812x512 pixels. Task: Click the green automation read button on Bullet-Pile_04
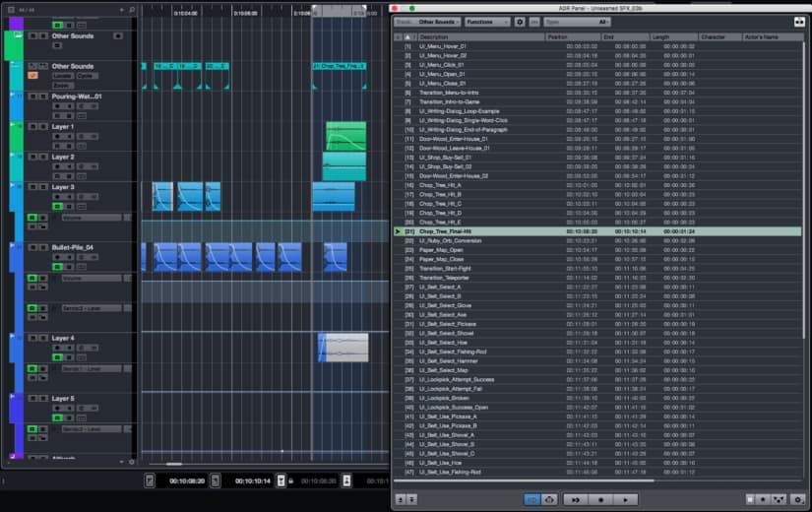(x=57, y=267)
